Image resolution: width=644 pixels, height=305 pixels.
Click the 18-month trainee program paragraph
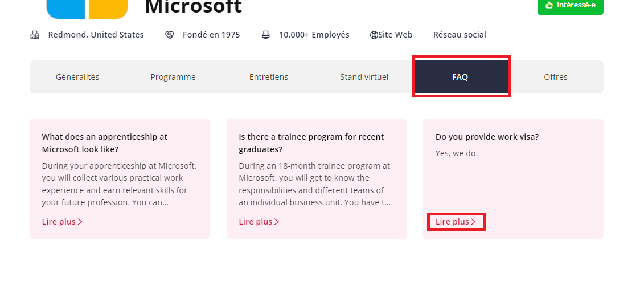pos(315,184)
